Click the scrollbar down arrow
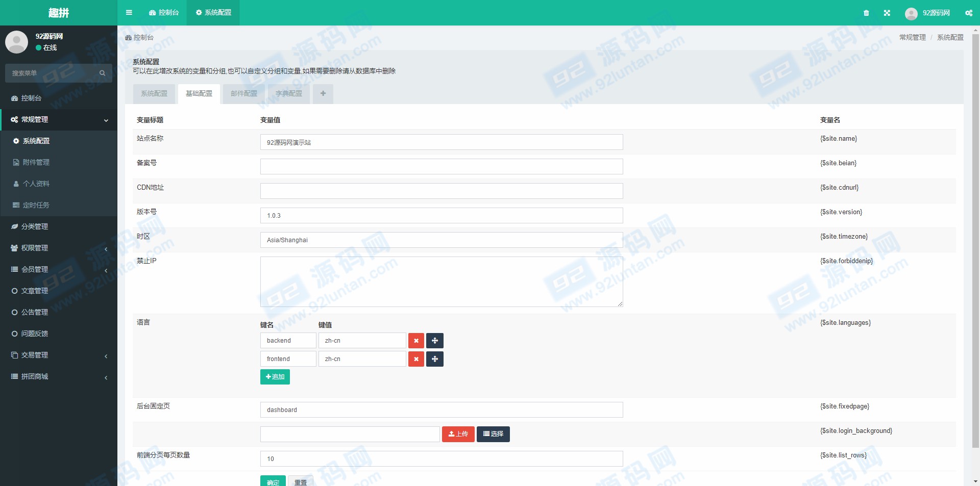 [975, 481]
